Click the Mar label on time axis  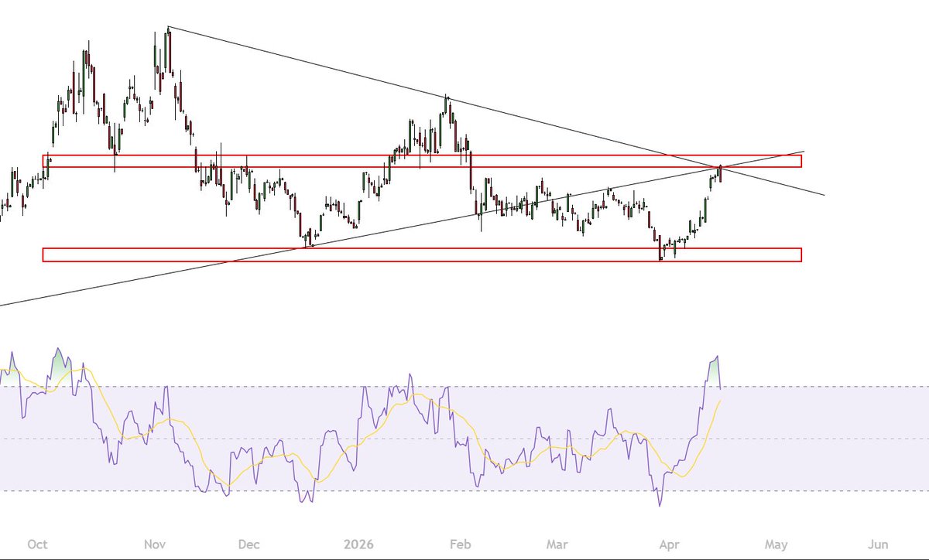[x=557, y=543]
